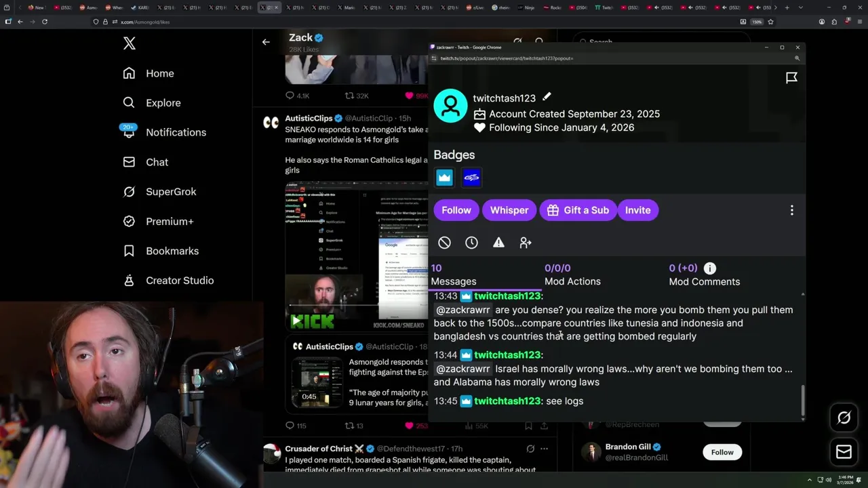The image size is (868, 488).
Task: Click the Gift a Sub button
Action: (x=578, y=210)
